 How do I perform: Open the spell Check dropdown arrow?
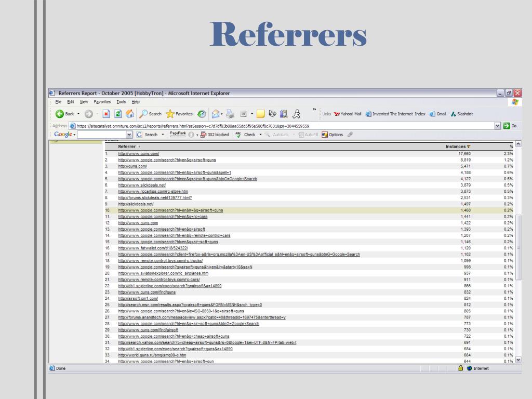[x=261, y=135]
